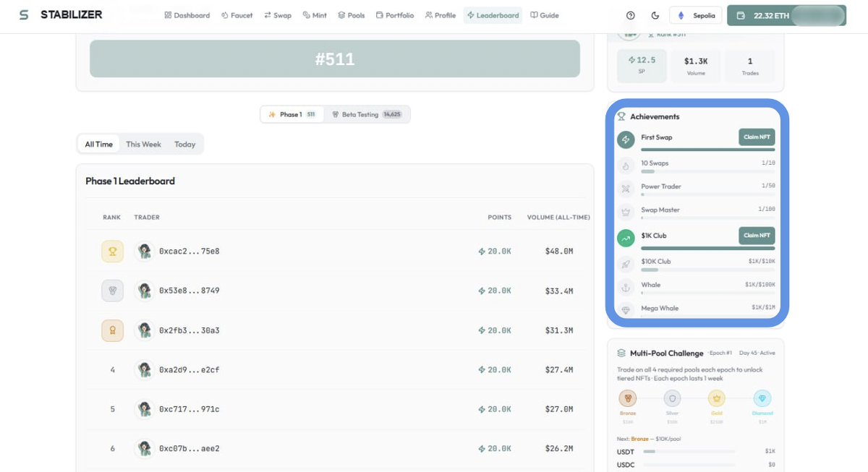Click the $10K Club progress bar
868x472 pixels.
[x=708, y=270]
